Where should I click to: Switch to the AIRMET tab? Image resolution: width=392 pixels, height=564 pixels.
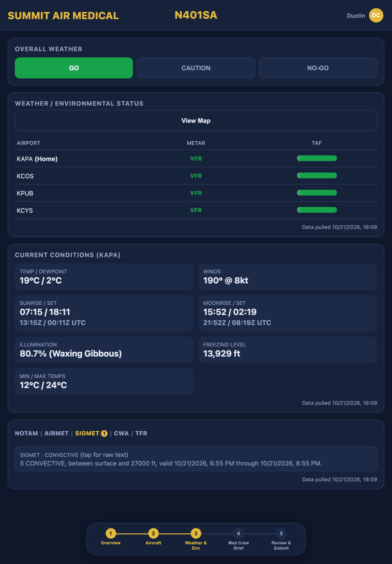(56, 433)
